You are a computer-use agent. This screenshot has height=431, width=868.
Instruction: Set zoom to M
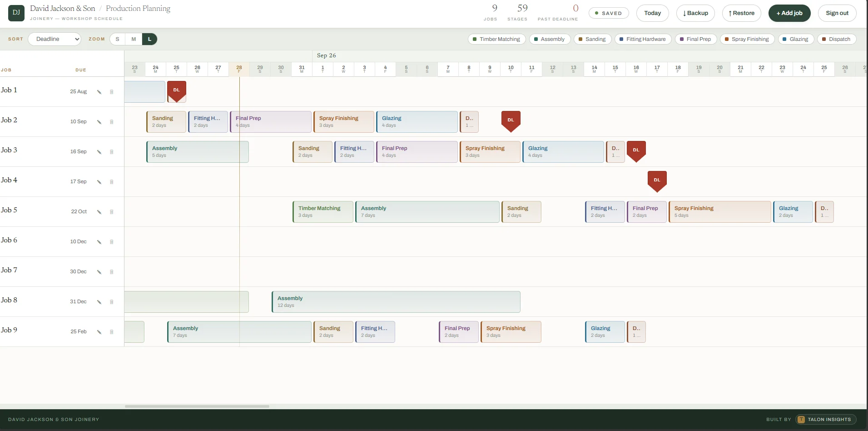click(134, 39)
